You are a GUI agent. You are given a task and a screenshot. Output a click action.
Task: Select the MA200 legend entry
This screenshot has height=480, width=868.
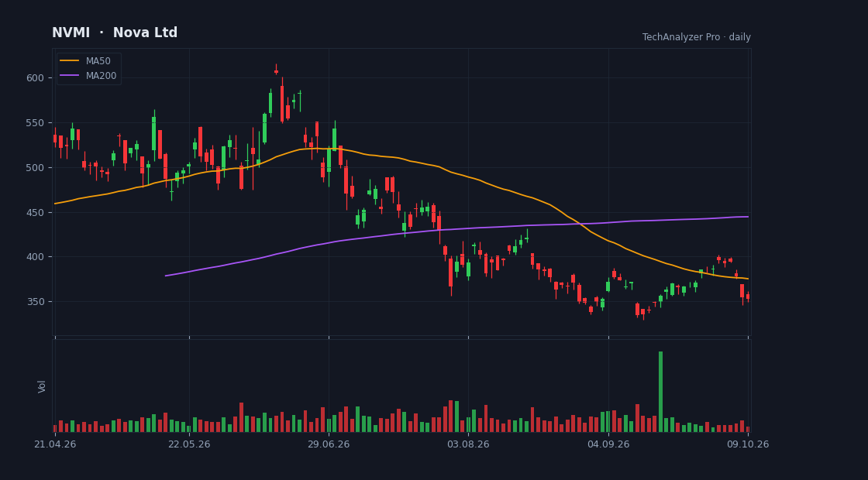[x=88, y=76]
